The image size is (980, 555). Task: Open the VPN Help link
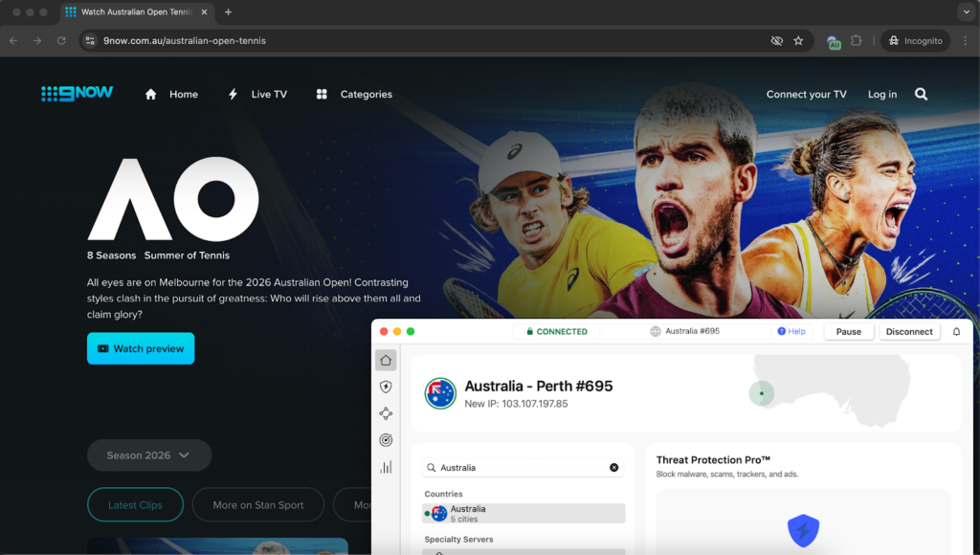[x=791, y=331]
